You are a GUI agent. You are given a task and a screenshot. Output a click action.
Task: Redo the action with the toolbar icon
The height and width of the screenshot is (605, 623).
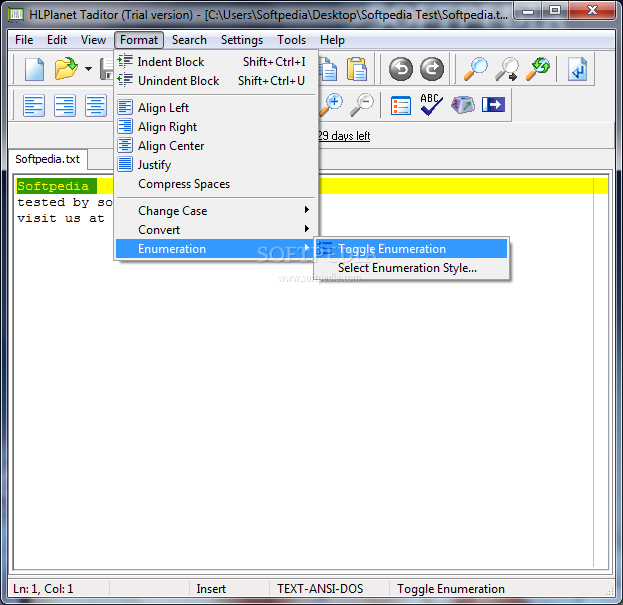coord(432,69)
